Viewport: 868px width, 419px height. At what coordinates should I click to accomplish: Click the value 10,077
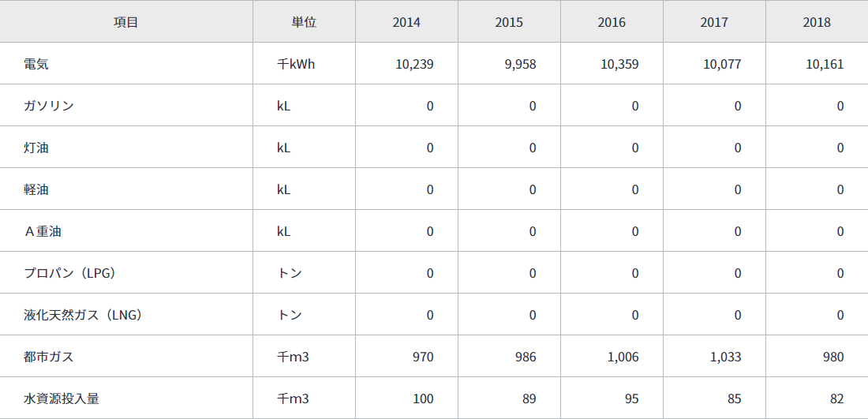(x=722, y=64)
